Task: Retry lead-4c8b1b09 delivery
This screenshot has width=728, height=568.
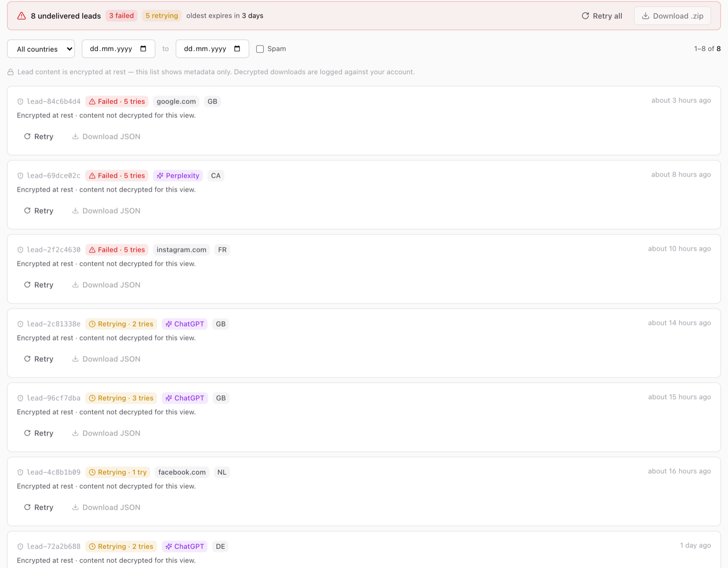Action: pyautogui.click(x=39, y=507)
